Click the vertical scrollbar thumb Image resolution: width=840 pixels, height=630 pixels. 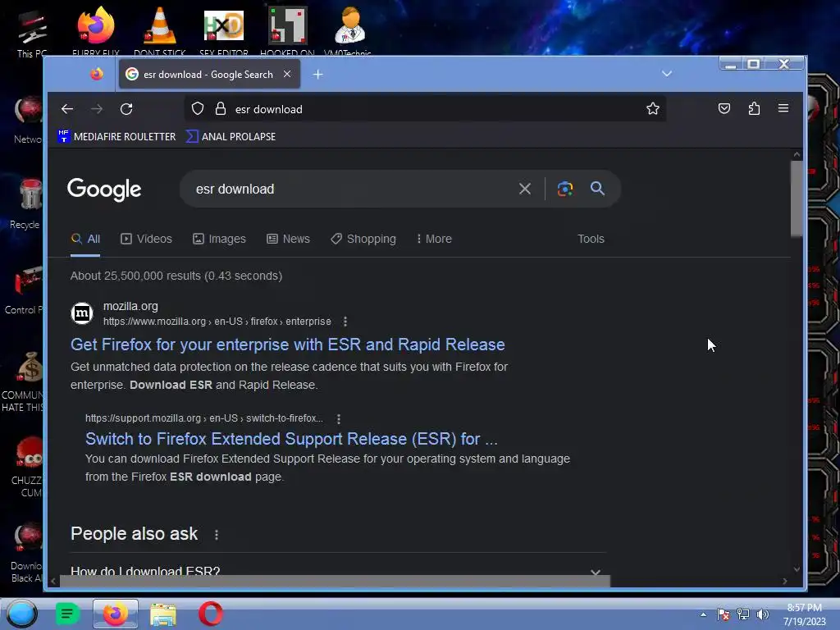click(797, 199)
